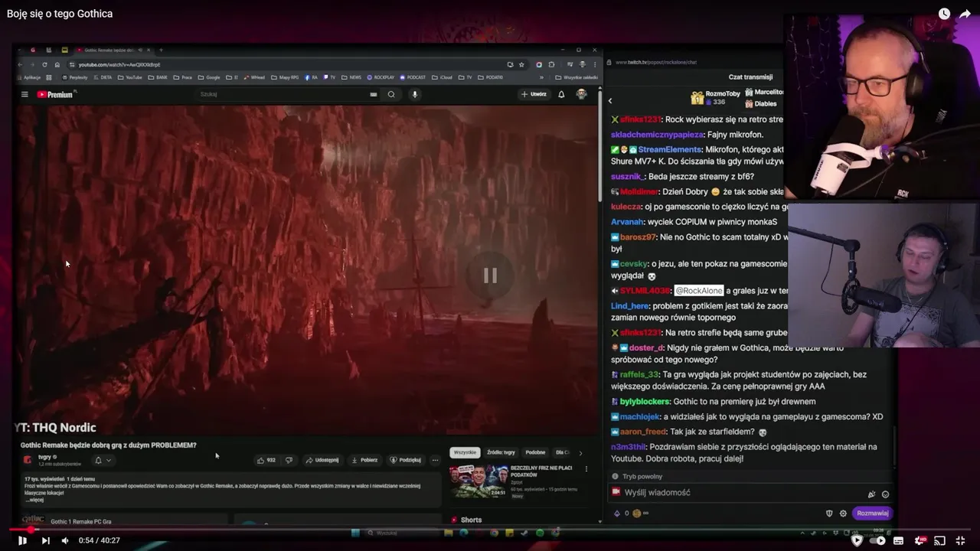
Task: Click the Cast to TV icon
Action: coord(940,540)
